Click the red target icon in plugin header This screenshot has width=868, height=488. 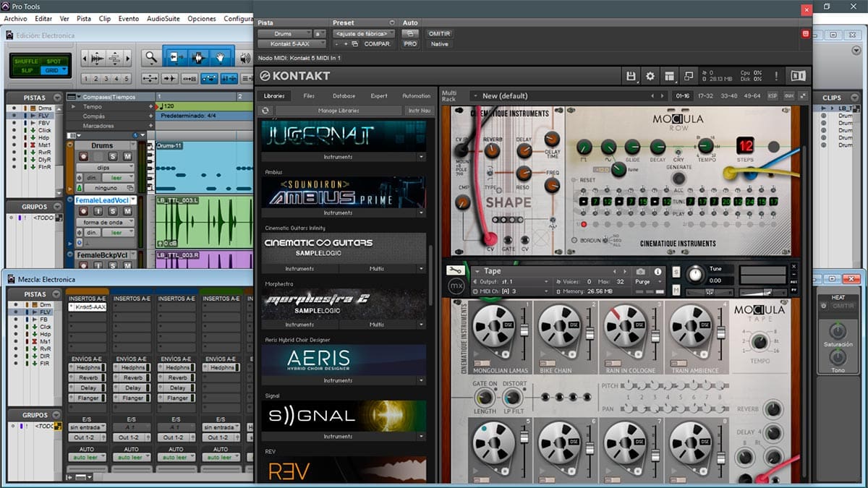coord(805,34)
